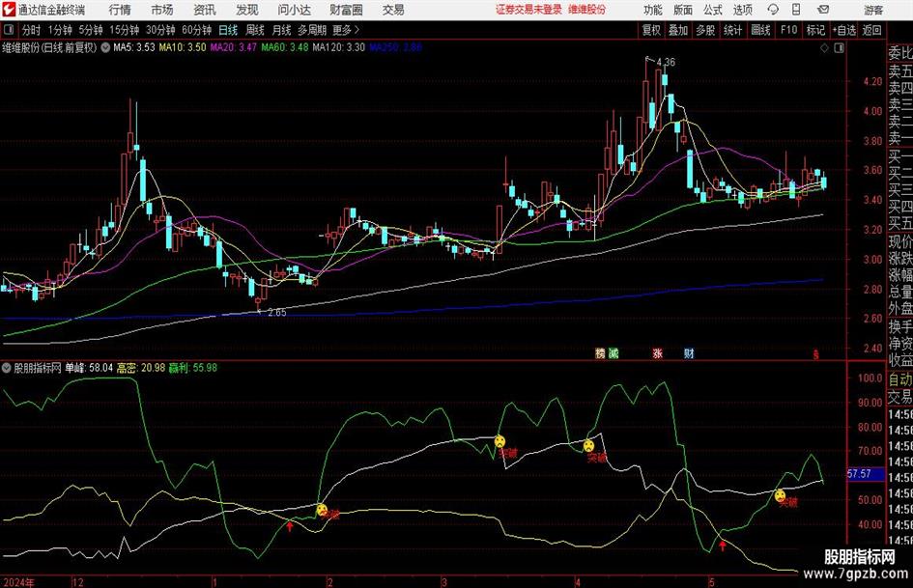Click the diamond icon above chart
Screen dimensions: 913x588
coord(824,48)
